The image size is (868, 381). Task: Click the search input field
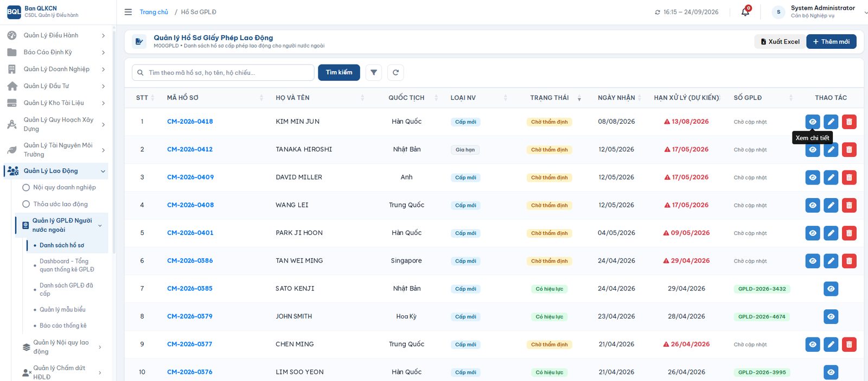coord(223,73)
